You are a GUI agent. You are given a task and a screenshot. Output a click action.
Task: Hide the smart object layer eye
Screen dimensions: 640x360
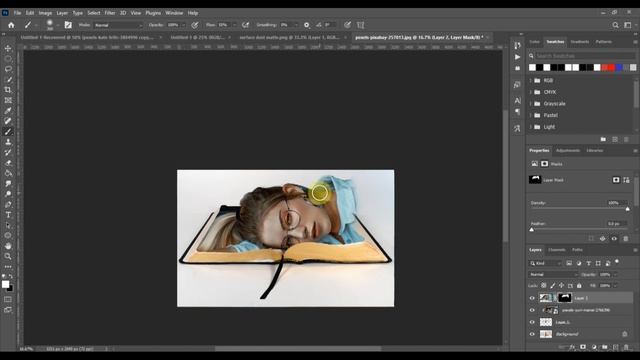pyautogui.click(x=532, y=310)
